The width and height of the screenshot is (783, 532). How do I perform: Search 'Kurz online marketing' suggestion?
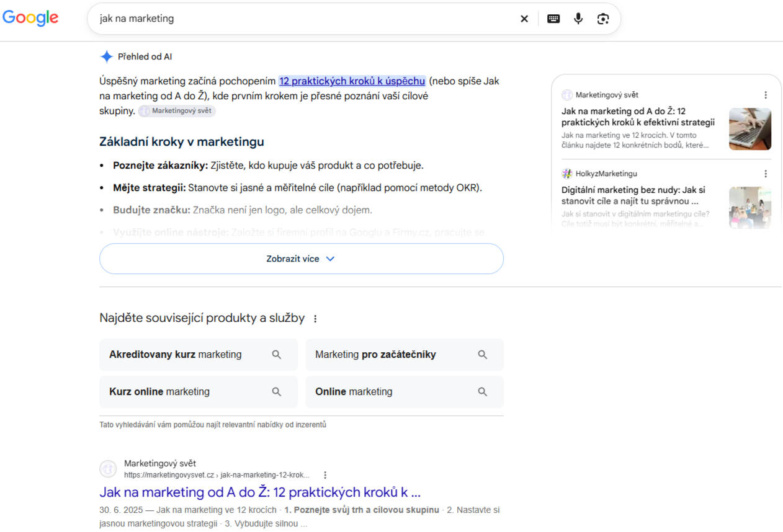199,392
